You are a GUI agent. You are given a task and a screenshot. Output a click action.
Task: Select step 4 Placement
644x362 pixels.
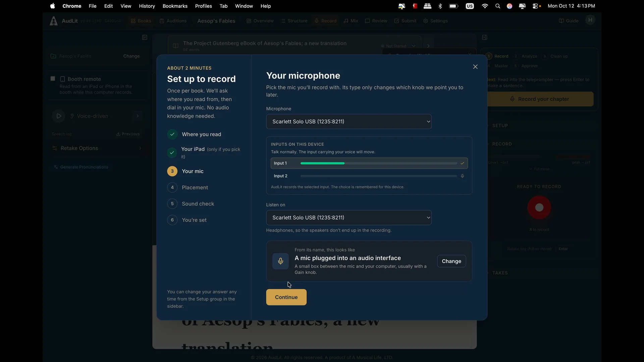[x=187, y=188]
